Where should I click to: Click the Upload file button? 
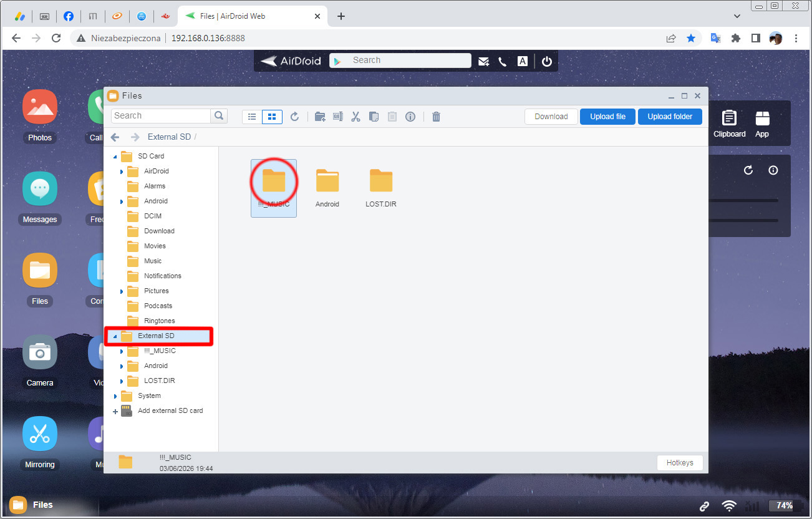click(x=607, y=117)
